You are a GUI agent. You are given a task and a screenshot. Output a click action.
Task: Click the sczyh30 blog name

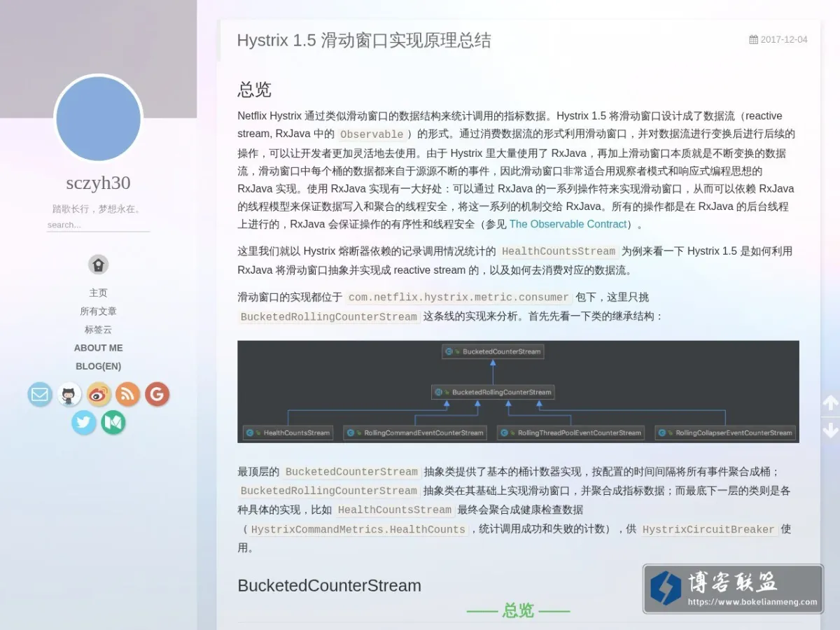[99, 183]
